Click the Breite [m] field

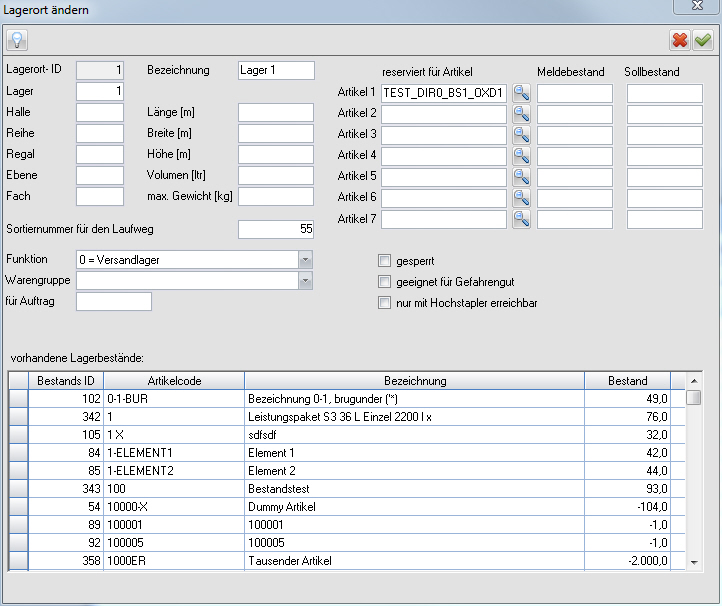pos(276,134)
